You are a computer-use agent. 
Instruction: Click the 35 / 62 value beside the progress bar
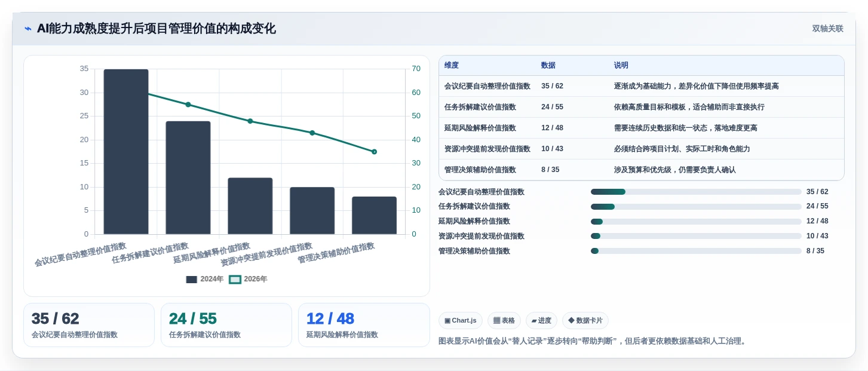pos(817,192)
